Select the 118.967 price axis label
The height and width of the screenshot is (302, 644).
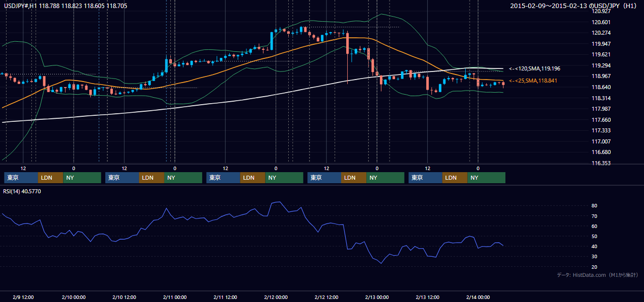click(x=602, y=76)
